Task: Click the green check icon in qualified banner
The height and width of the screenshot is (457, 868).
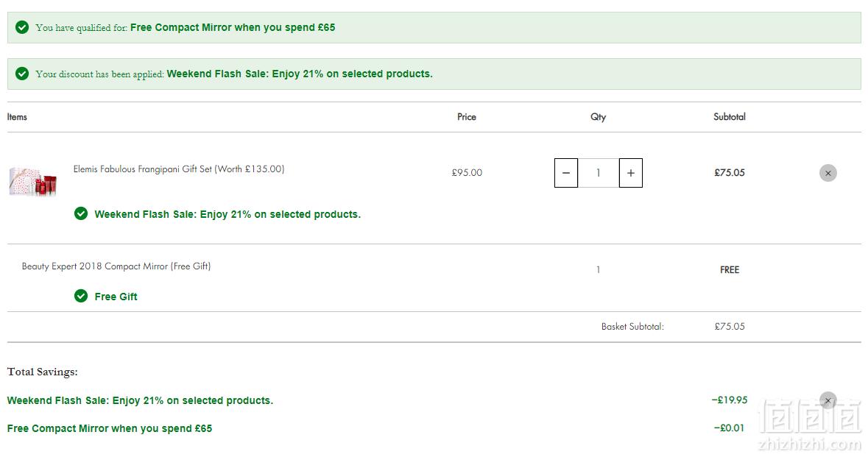Action: click(x=22, y=27)
